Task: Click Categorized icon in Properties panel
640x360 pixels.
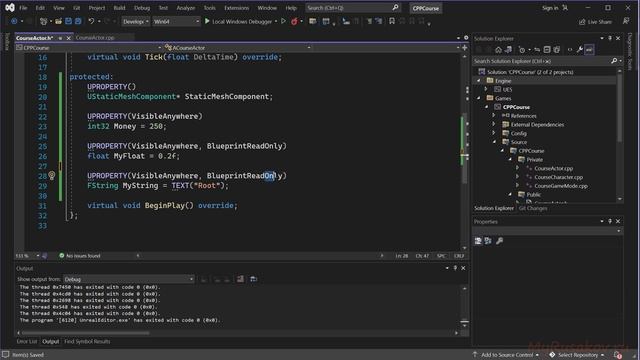Action: 478,241
